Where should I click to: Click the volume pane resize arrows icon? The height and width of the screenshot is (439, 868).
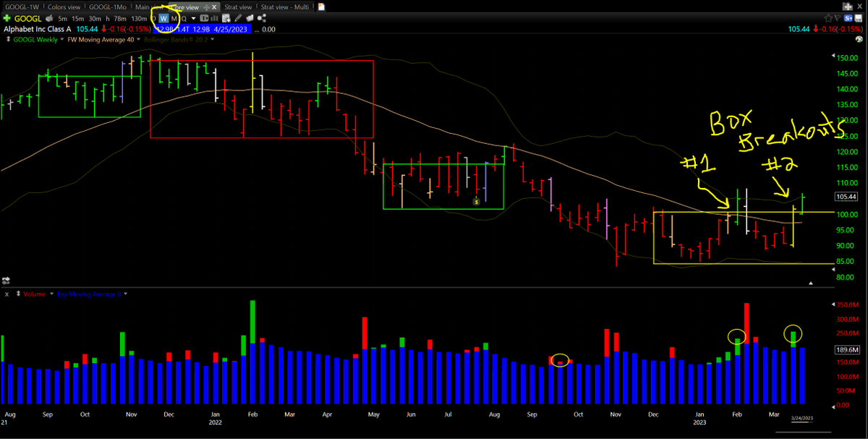pyautogui.click(x=18, y=294)
